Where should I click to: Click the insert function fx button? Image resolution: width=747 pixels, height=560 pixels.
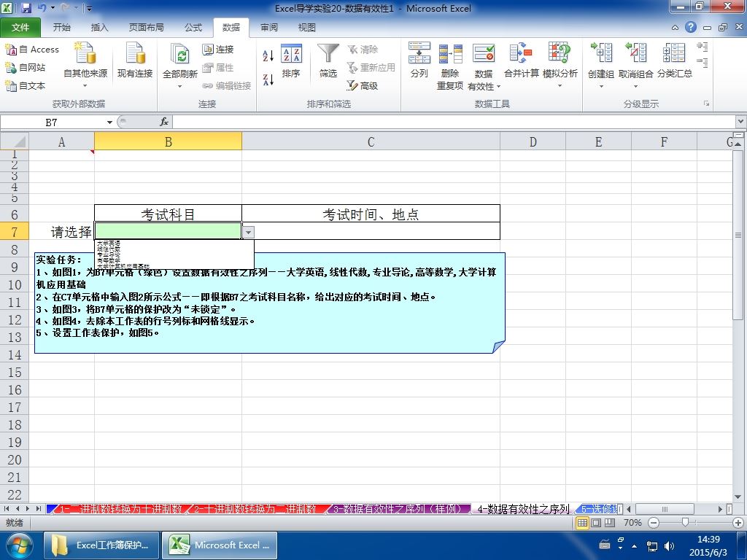pos(164,122)
